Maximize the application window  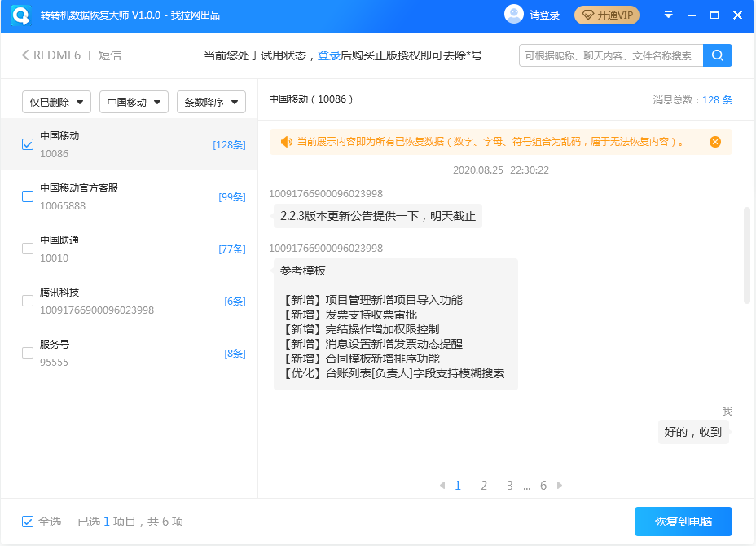coord(714,15)
